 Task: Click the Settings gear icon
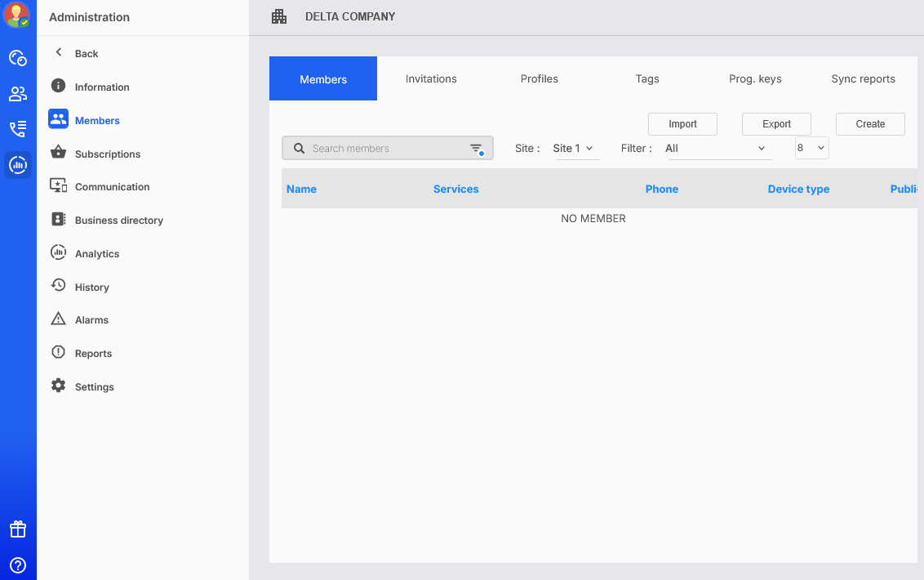point(58,386)
